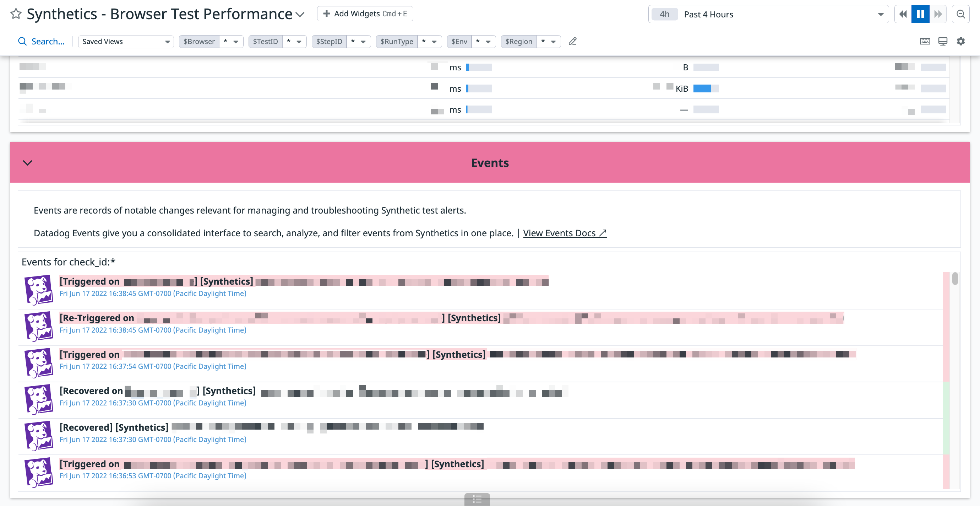The image size is (980, 506).
Task: Open dashboard settings gear
Action: (x=961, y=41)
